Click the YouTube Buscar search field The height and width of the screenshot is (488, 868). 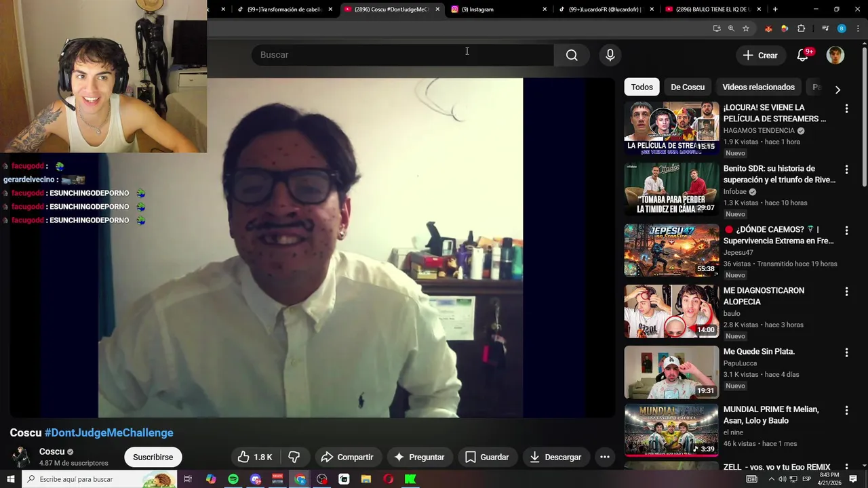click(403, 55)
